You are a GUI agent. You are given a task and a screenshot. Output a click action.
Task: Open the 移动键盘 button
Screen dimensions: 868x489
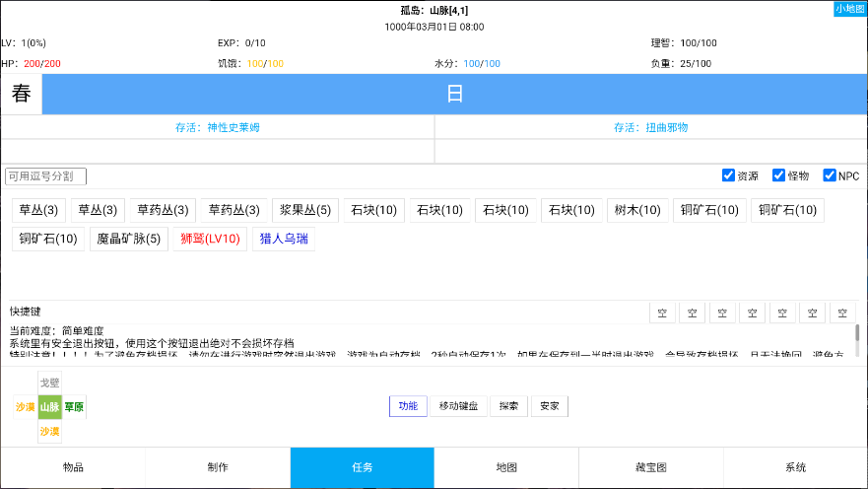[x=458, y=406]
